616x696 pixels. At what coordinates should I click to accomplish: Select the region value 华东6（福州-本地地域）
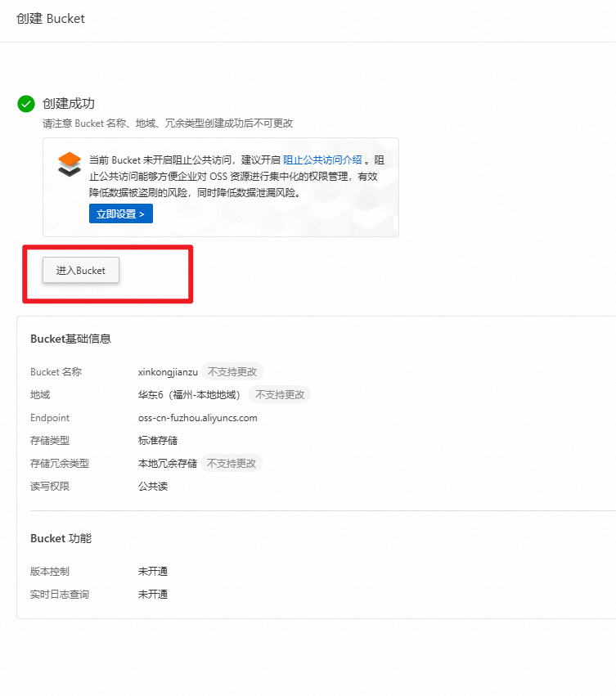(x=189, y=394)
